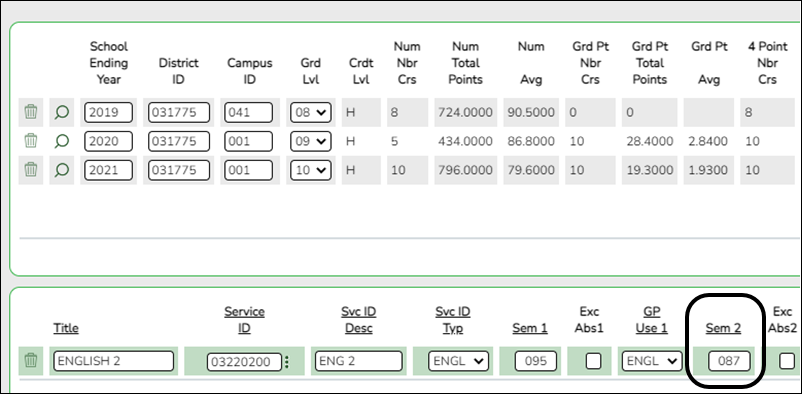Edit Sem 1 grade field 095

point(536,361)
